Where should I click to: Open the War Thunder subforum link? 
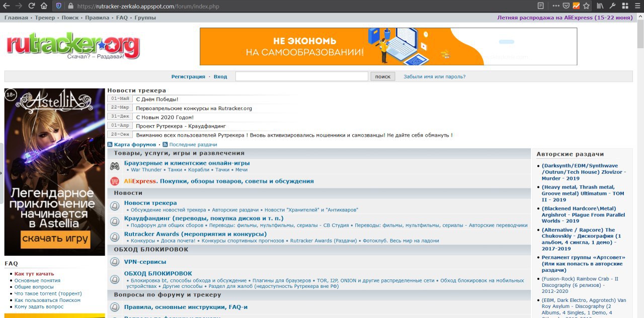[x=146, y=170]
